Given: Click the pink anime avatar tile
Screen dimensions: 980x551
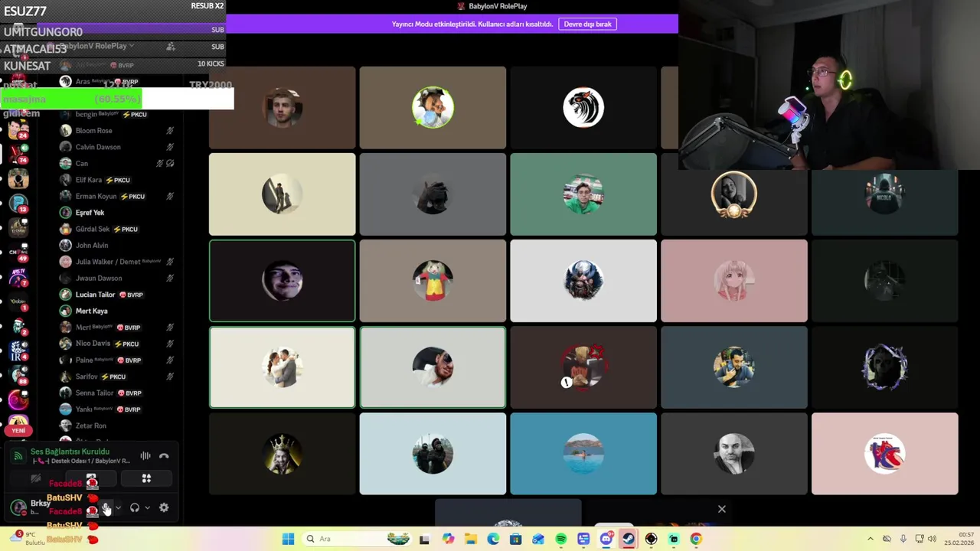Looking at the screenshot, I should pos(734,281).
